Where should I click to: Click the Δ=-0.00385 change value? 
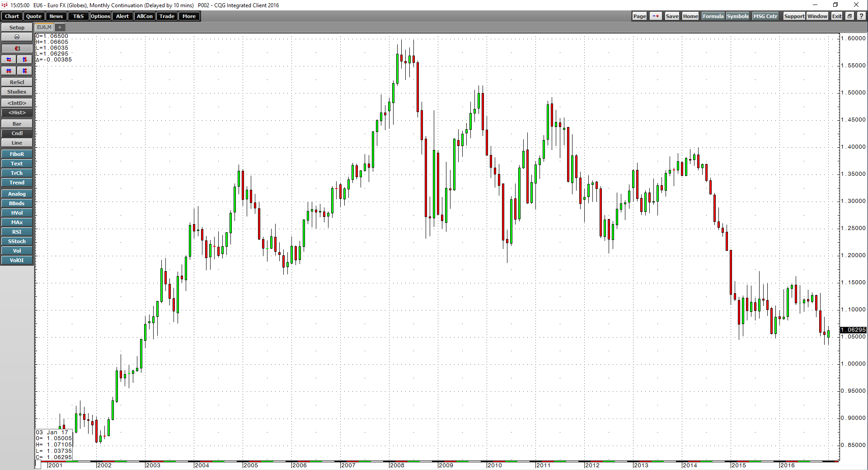[x=54, y=60]
